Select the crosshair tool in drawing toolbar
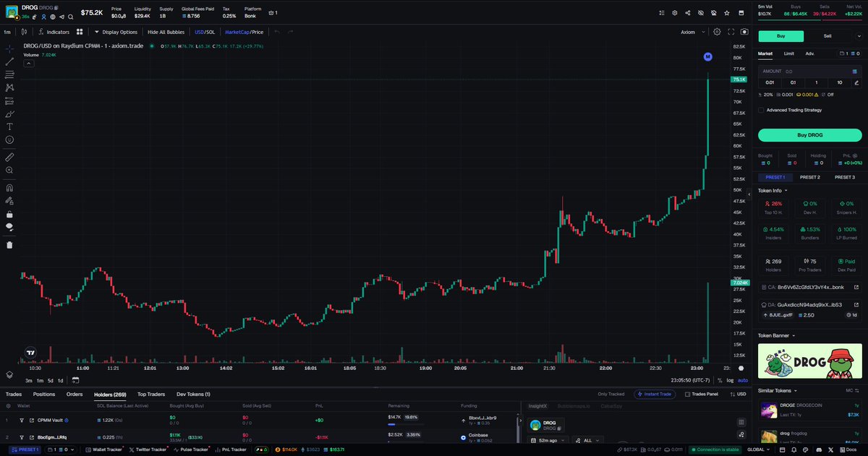Screen dimensions: 868x456 8,48
